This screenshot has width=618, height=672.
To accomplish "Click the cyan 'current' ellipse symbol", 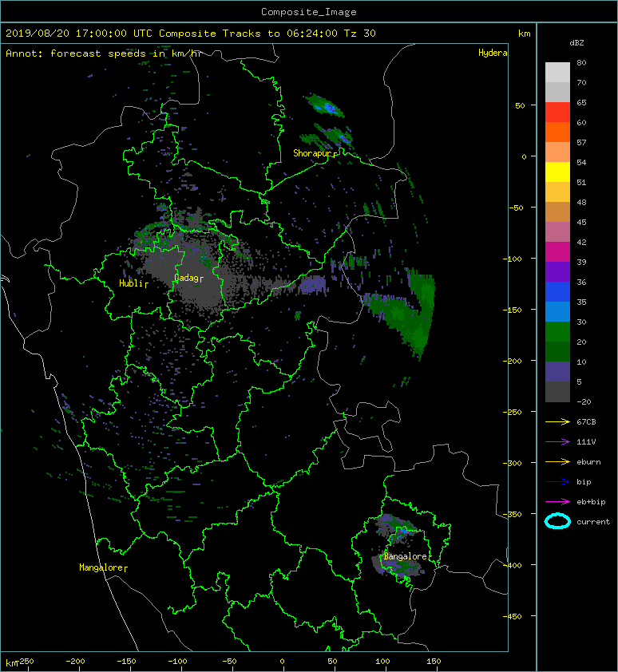I will click(x=557, y=522).
